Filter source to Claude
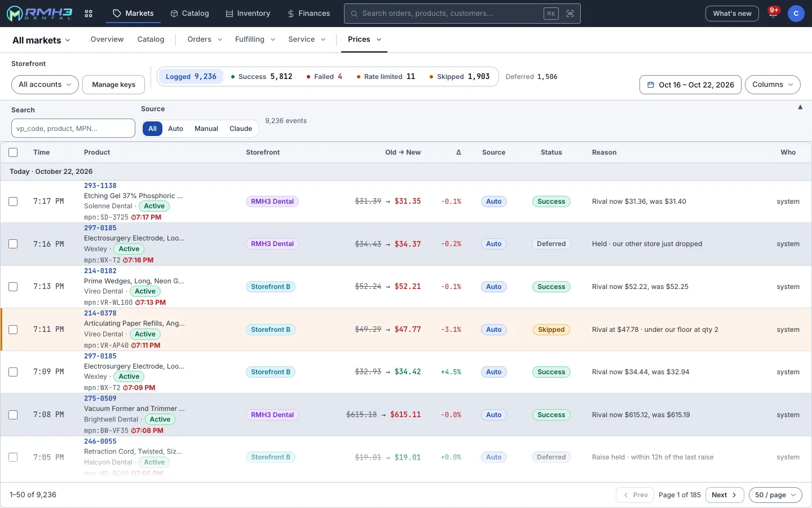Viewport: 812px width, 508px height. [x=241, y=129]
